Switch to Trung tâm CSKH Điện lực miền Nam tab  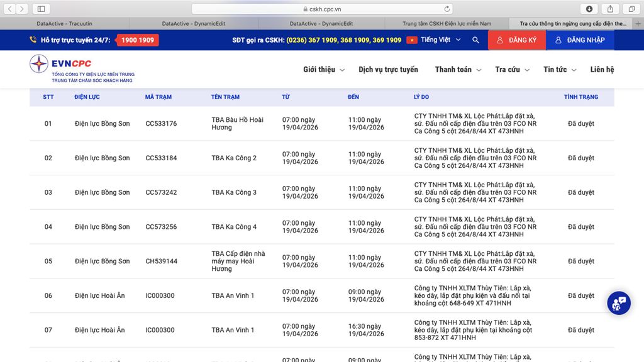click(x=447, y=23)
